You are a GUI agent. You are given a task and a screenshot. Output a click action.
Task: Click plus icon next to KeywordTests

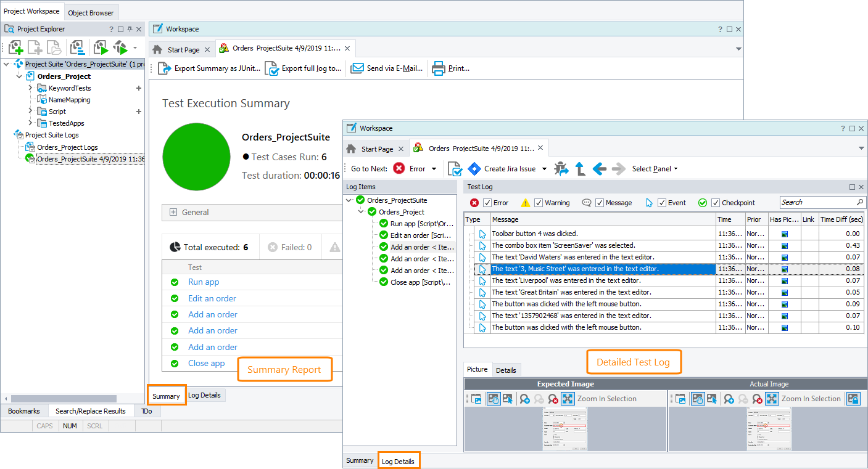tap(139, 88)
